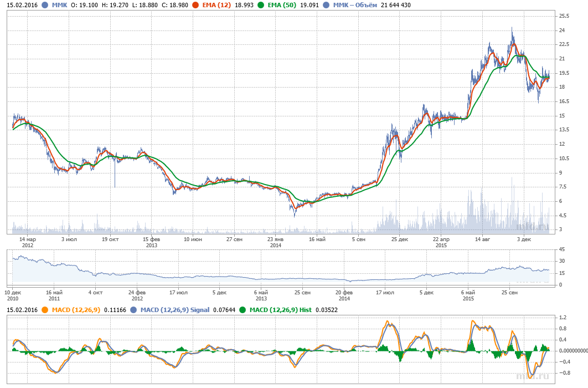The height and width of the screenshot is (388, 588).
Task: Click the 25.5 price axis label
Action: [565, 16]
